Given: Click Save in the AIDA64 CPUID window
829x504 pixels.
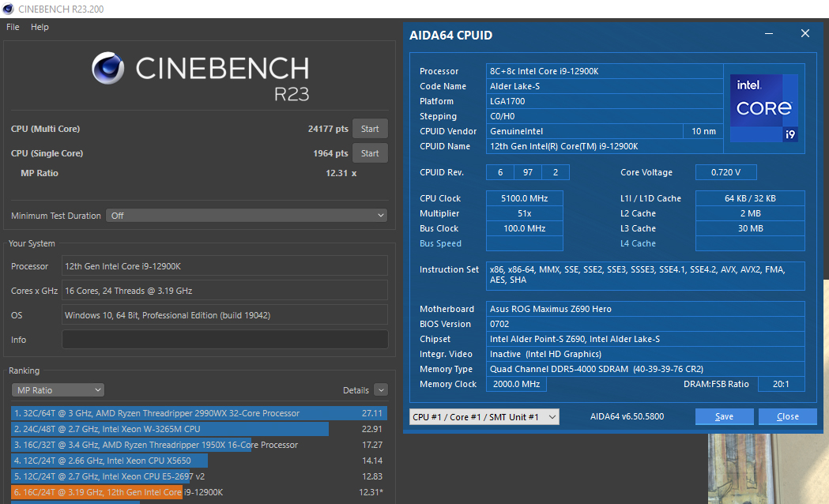Looking at the screenshot, I should click(725, 417).
